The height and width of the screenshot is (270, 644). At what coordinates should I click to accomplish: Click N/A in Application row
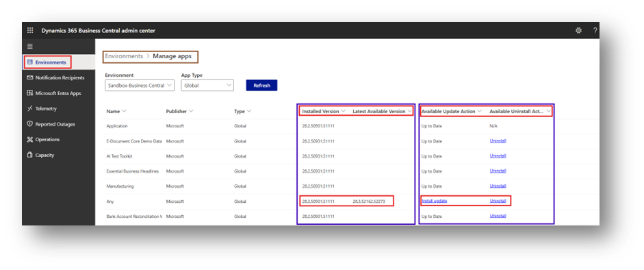click(x=493, y=126)
